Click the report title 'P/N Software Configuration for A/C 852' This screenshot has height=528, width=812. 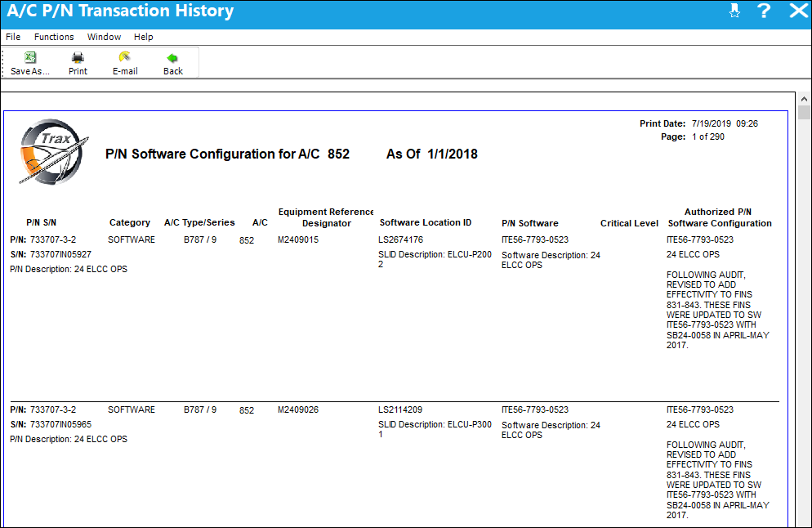click(227, 154)
